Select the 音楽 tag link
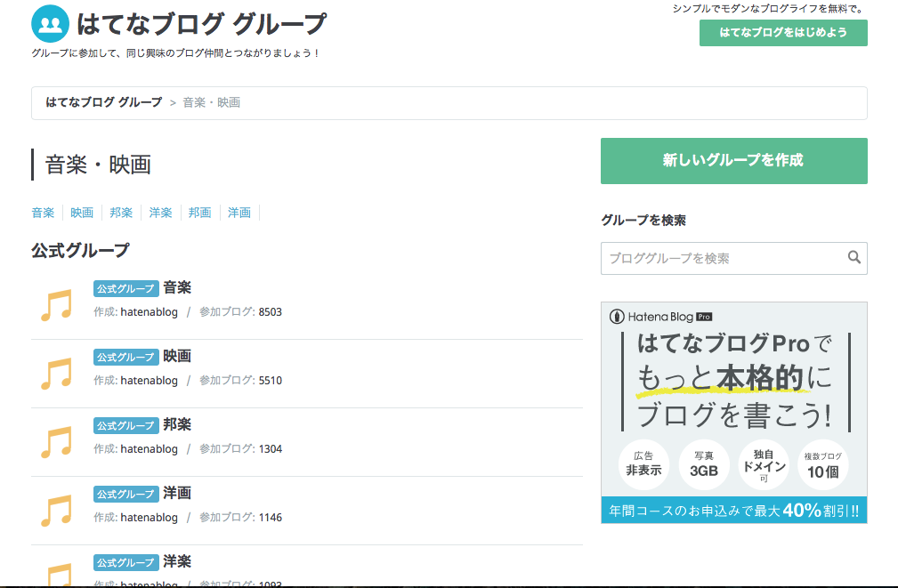The image size is (898, 588). tap(43, 213)
